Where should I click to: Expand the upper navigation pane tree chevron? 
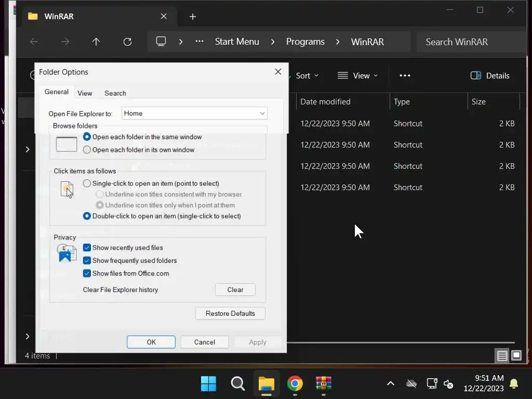tap(28, 149)
